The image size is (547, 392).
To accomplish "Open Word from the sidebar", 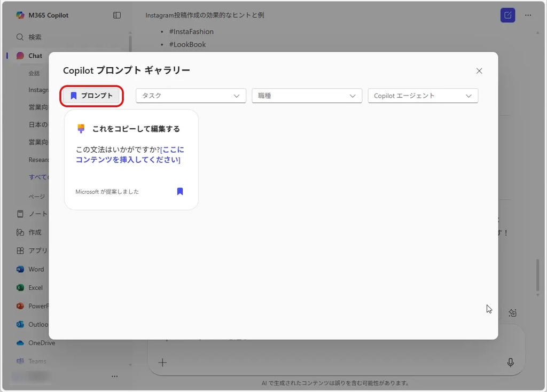I will (36, 269).
